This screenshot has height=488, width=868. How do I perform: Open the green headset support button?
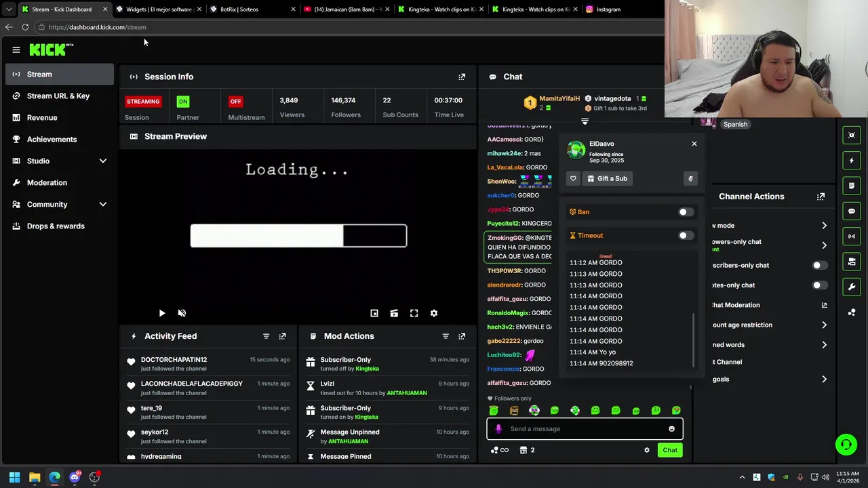tap(846, 445)
